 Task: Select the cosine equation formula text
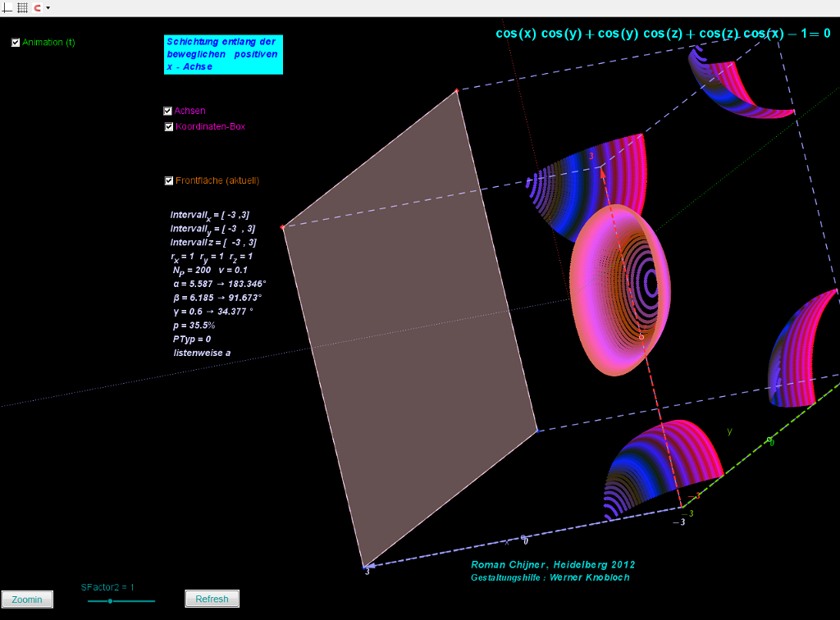pos(662,34)
